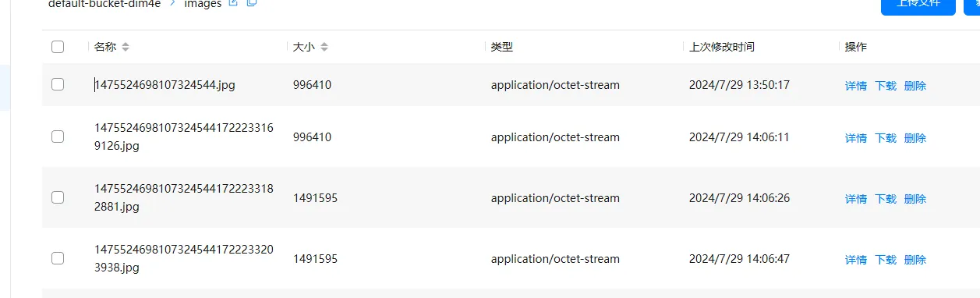Click the 上传文件 upload button
The image size is (980, 298).
pos(918,5)
